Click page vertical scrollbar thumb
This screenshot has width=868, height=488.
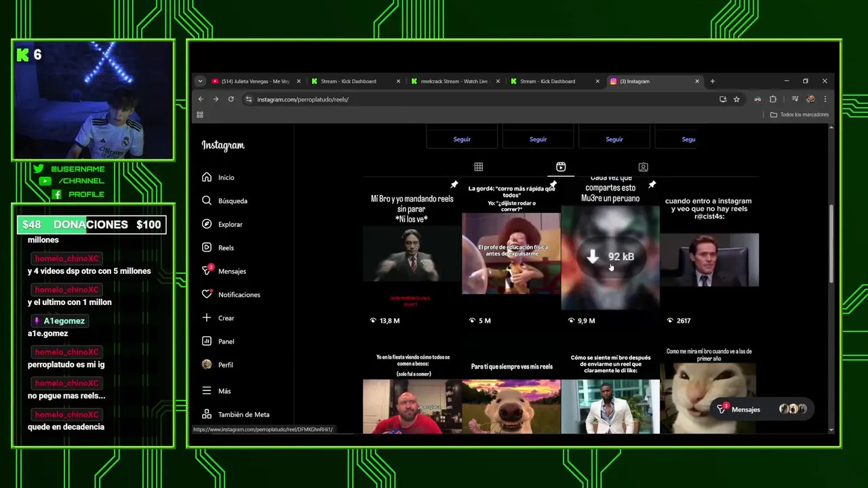(x=831, y=244)
